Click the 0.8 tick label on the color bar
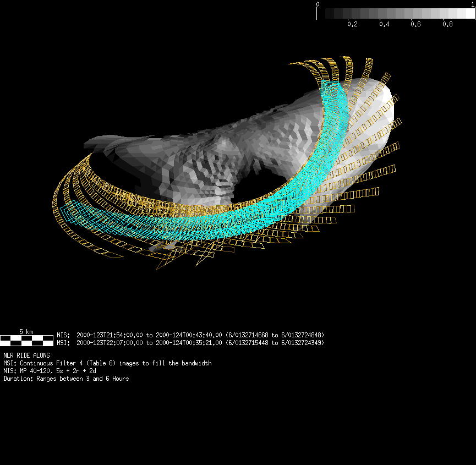Viewport: 476px width, 465px height. [x=447, y=24]
